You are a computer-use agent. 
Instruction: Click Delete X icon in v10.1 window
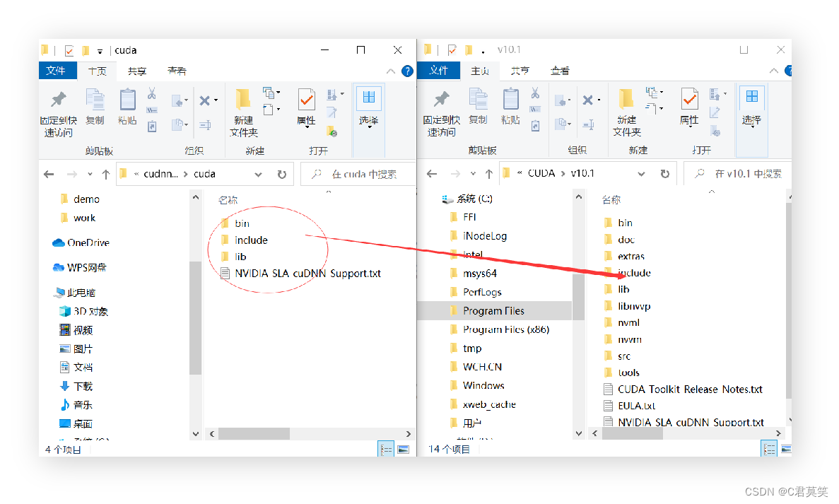(x=587, y=100)
